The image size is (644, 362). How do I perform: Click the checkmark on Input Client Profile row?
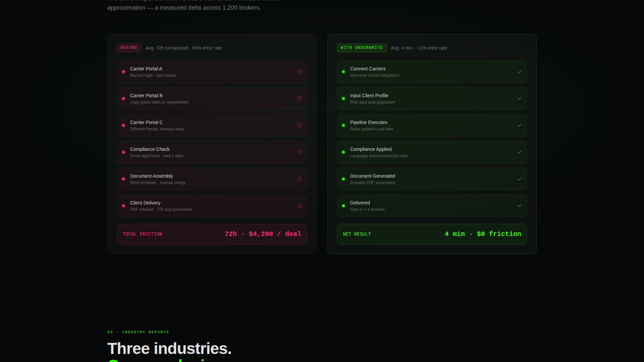[520, 99]
